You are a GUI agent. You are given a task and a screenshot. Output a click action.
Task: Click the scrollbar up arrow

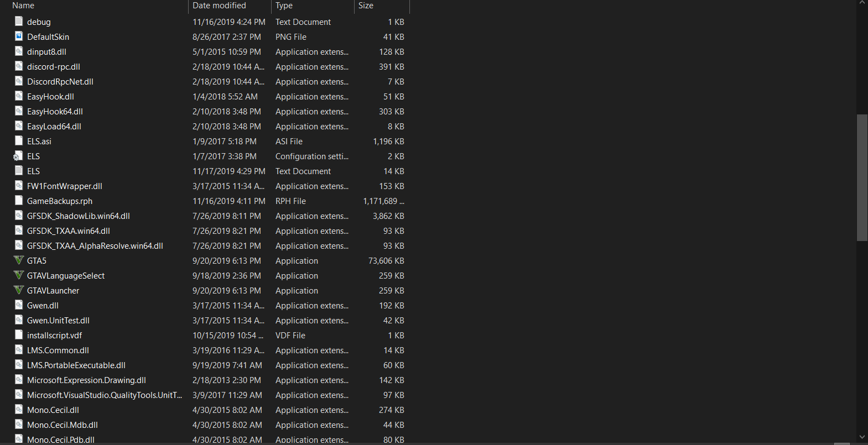(862, 3)
